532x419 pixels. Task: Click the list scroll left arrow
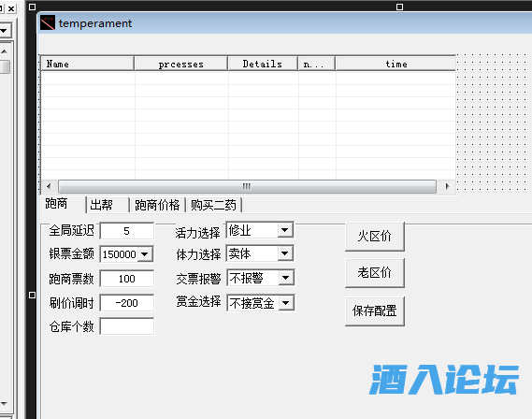point(49,186)
